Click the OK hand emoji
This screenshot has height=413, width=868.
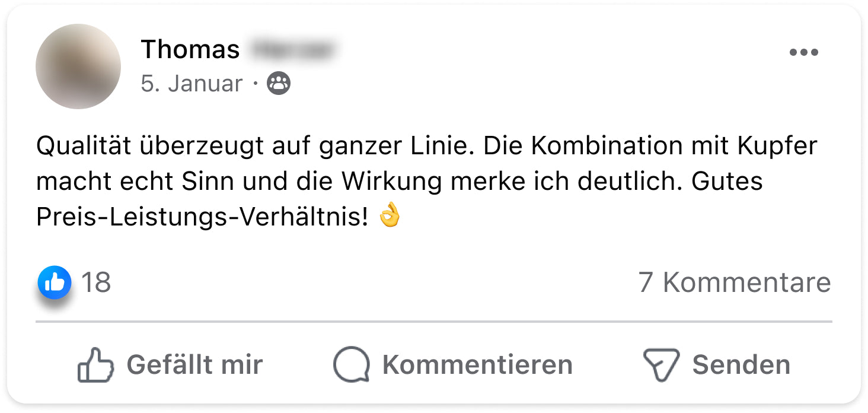click(x=389, y=216)
